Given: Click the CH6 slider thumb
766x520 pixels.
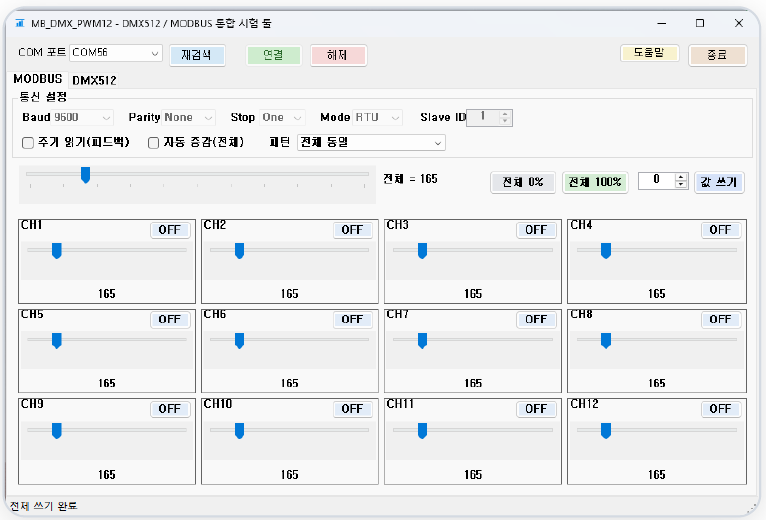Looking at the screenshot, I should tap(239, 340).
